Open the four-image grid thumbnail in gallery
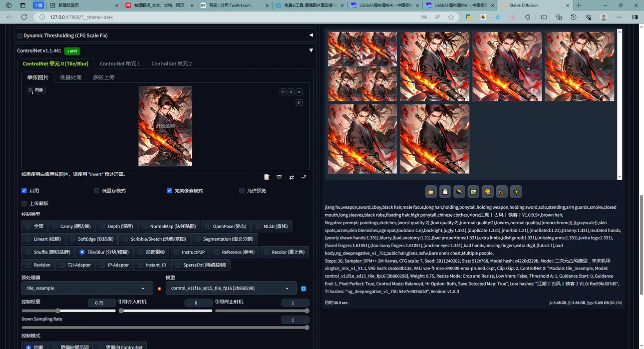Screen dimensions: 644x349 (362, 66)
